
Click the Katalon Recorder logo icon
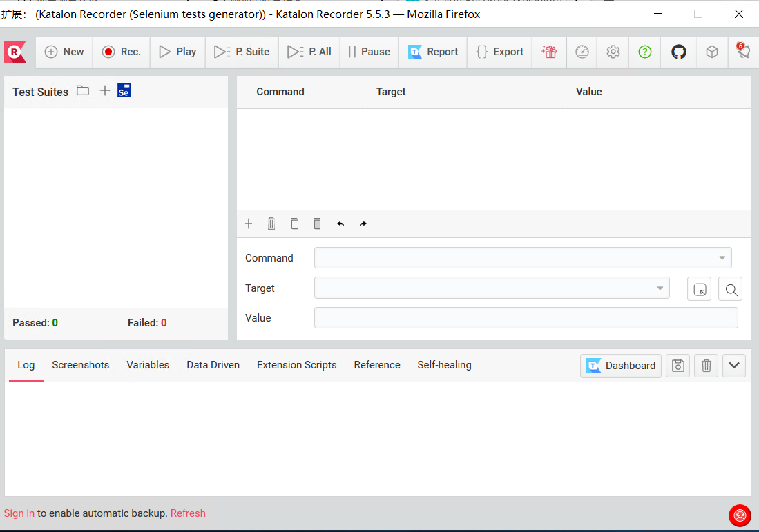pos(15,52)
